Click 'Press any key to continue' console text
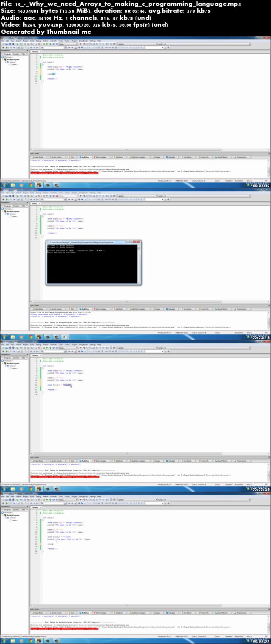 (x=62, y=252)
